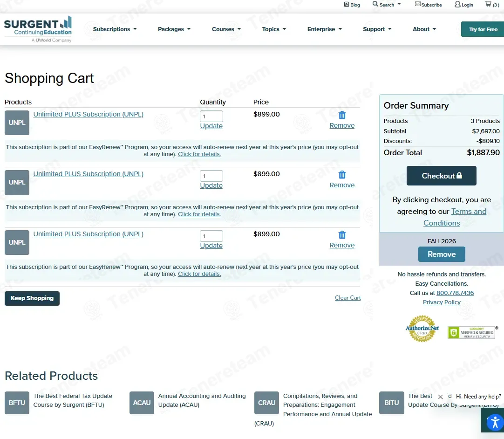Expand the Enterprise menu
Image resolution: width=504 pixels, height=439 pixels.
point(325,29)
